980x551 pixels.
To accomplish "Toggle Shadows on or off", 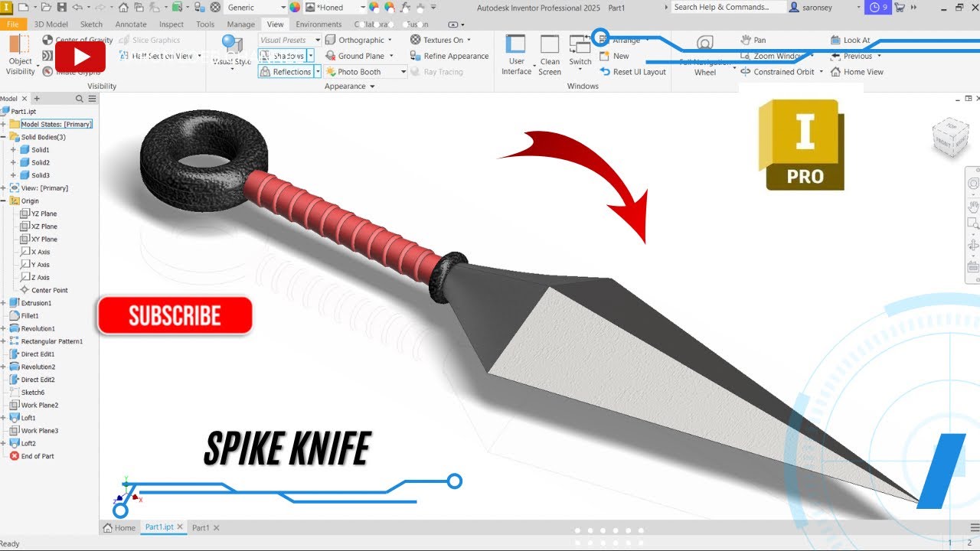I will [x=282, y=56].
